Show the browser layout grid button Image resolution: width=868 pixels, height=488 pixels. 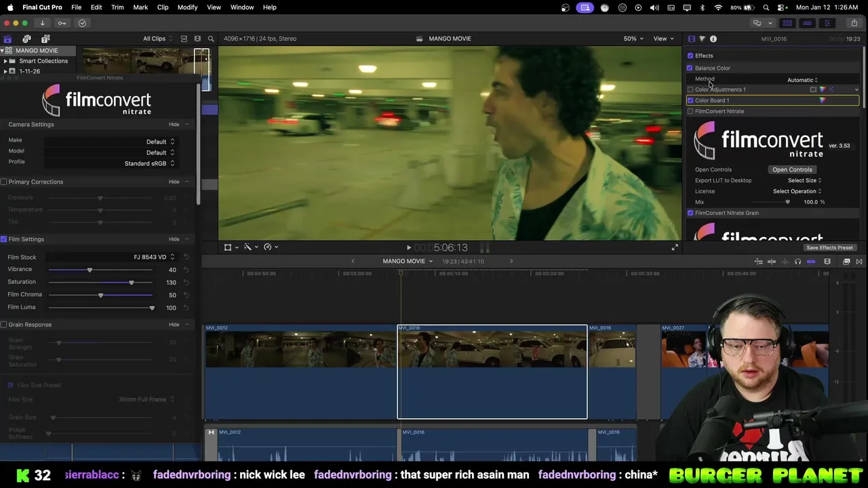click(x=788, y=23)
